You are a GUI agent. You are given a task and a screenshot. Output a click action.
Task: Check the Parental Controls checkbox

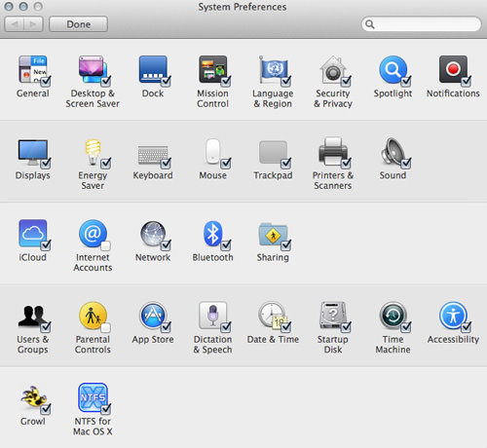(x=105, y=328)
